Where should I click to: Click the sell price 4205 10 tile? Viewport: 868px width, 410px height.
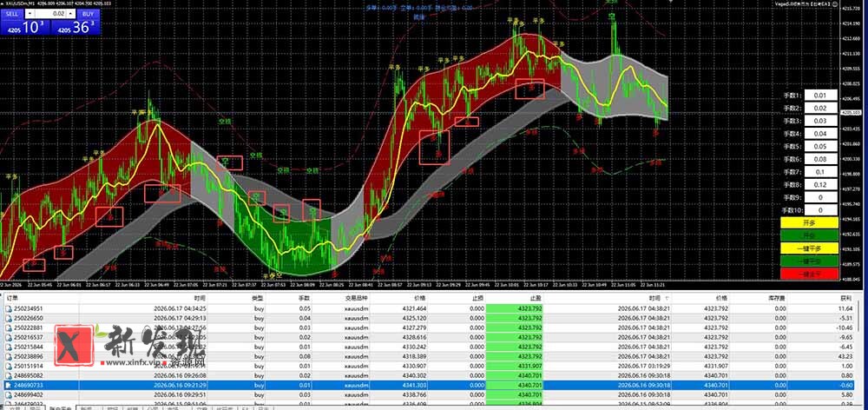coord(25,27)
